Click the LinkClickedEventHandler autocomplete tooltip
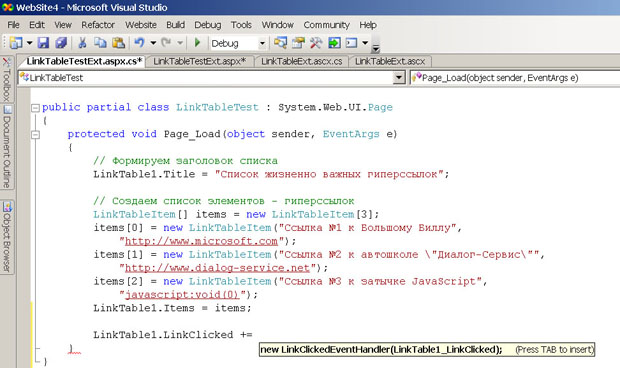 tap(427, 350)
